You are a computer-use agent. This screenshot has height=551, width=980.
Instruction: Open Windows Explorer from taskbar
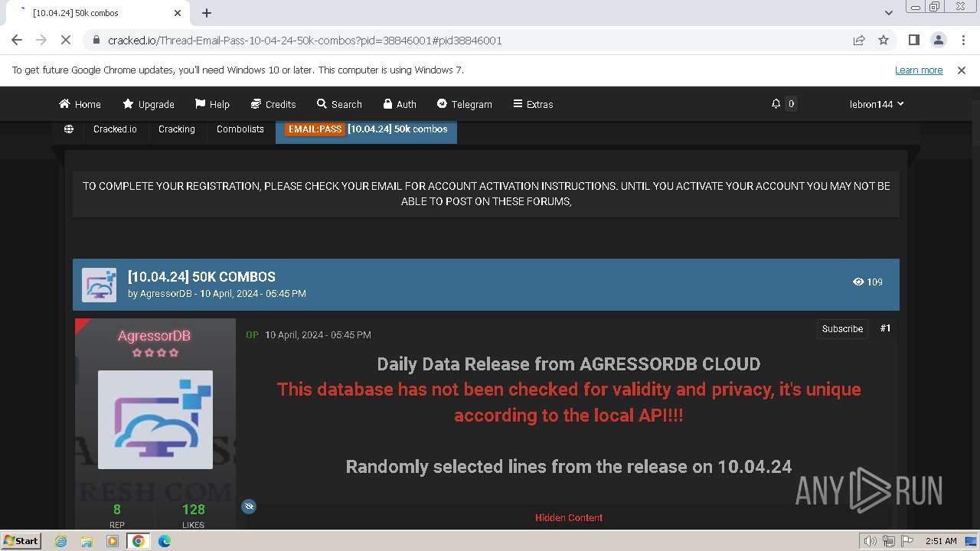(87, 541)
